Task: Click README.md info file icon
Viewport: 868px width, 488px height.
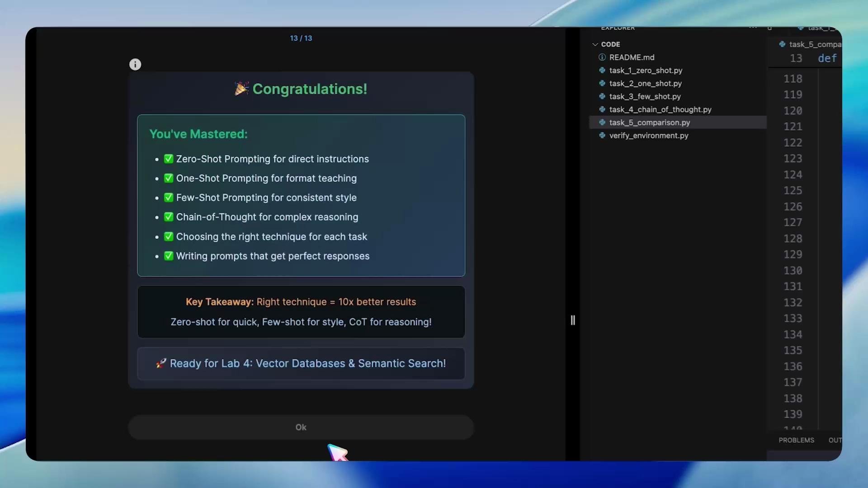Action: pos(602,57)
